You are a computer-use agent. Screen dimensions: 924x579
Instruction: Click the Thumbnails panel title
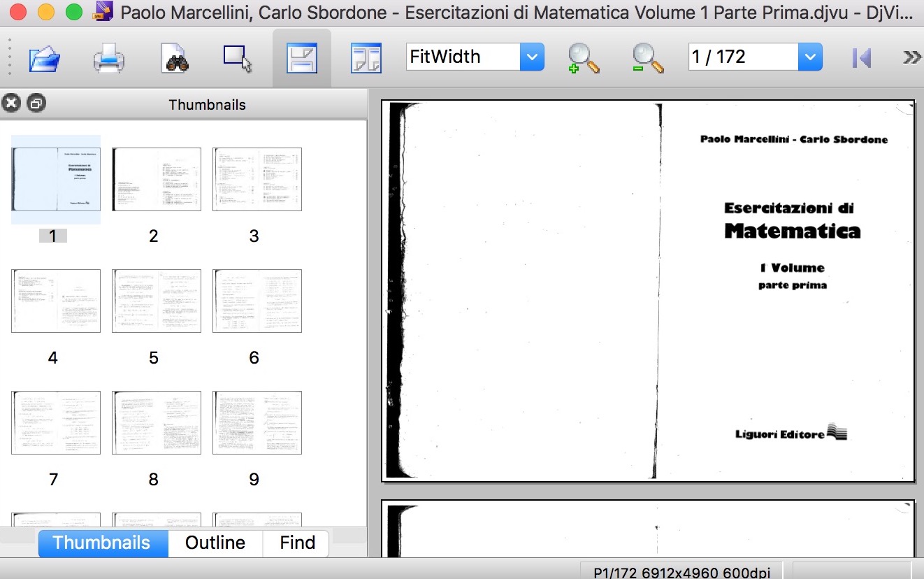[208, 105]
